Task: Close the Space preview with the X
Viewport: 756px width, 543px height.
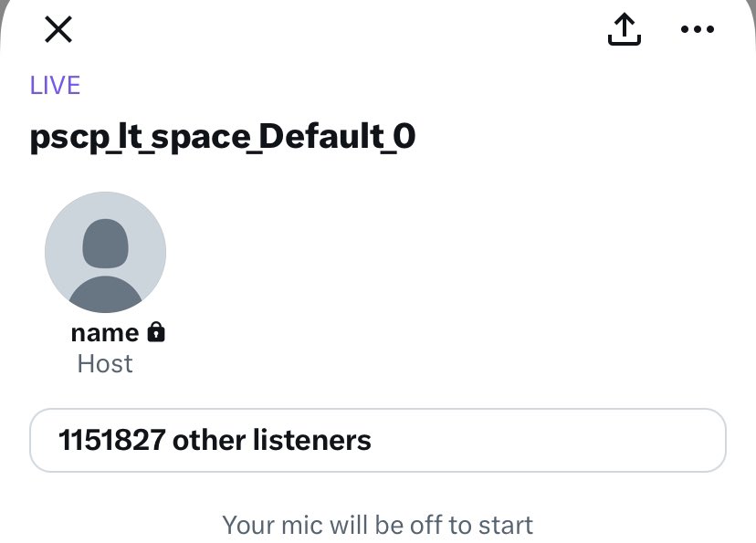Action: tap(58, 30)
